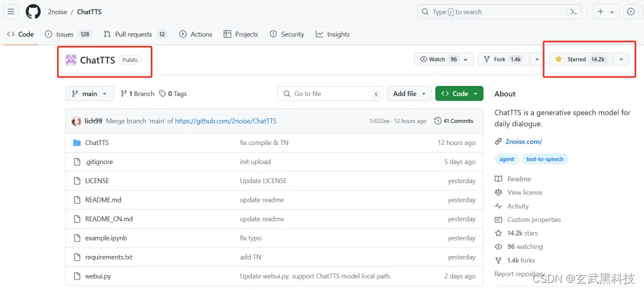The image size is (644, 290).
Task: Open the 0 Tags link
Action: [173, 94]
